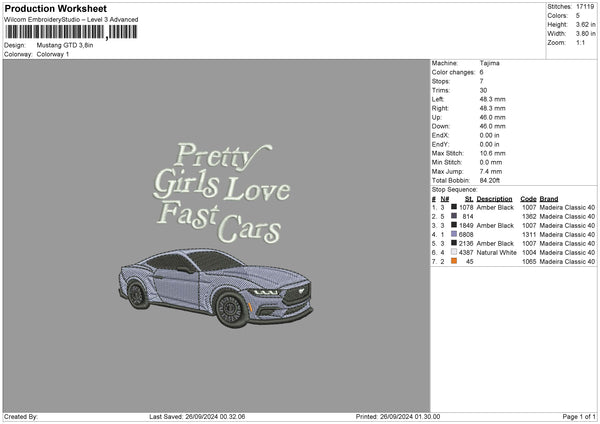Click the black swatch beside 1849 stitches
The width and height of the screenshot is (600, 424).
[454, 225]
